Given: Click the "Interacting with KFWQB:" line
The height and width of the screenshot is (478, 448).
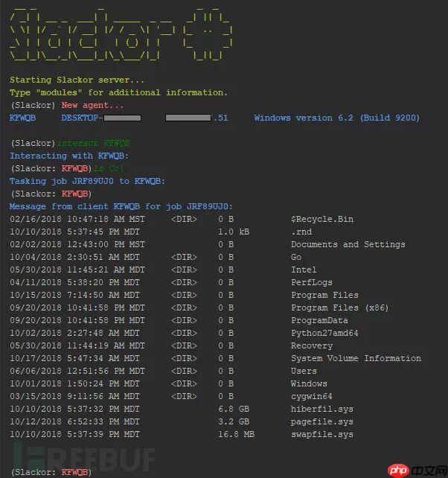Looking at the screenshot, I should click(x=69, y=156).
